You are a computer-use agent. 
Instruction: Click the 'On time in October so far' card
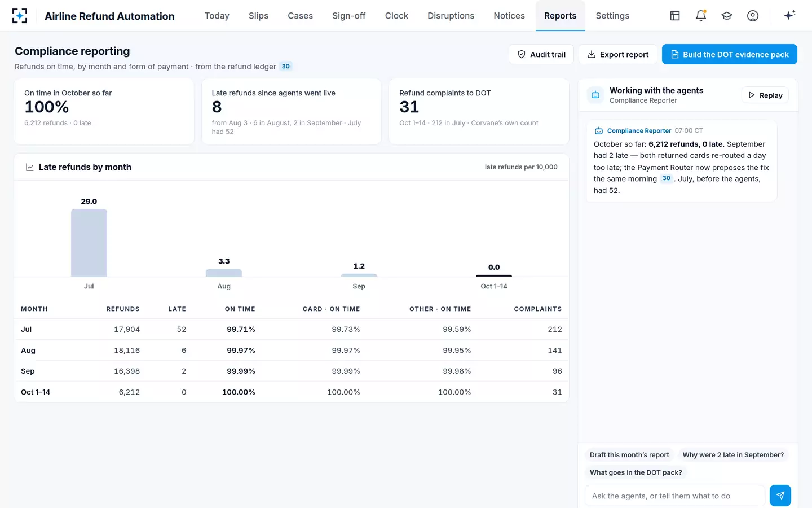click(104, 112)
